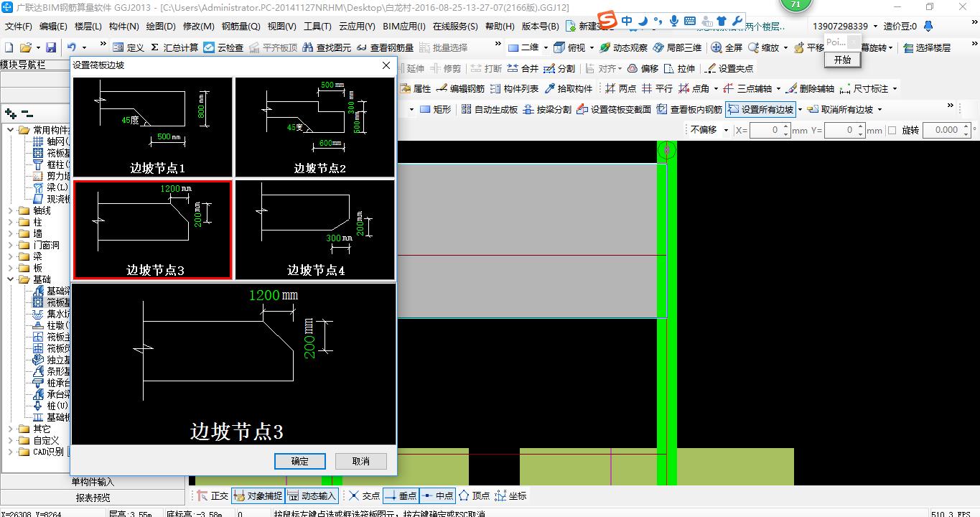Screen dimensions: 980x517
Task: Cancel dialog with 取消 button
Action: pyautogui.click(x=361, y=461)
